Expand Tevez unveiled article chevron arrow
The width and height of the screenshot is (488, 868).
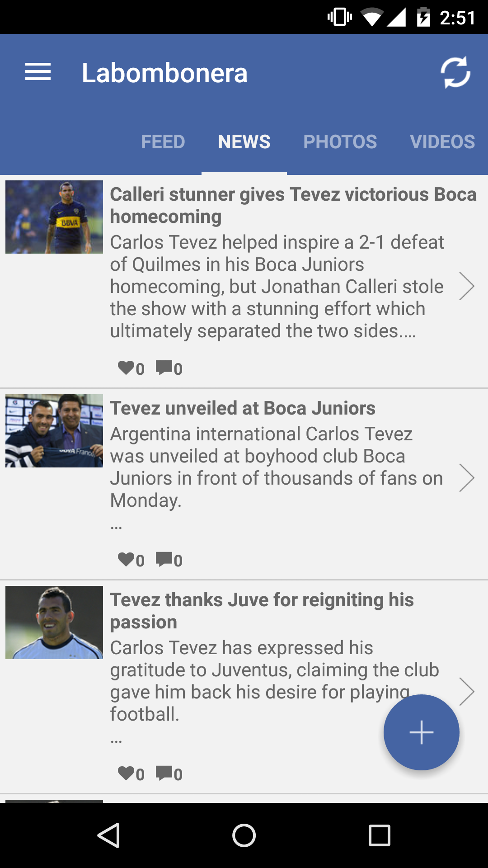[466, 478]
